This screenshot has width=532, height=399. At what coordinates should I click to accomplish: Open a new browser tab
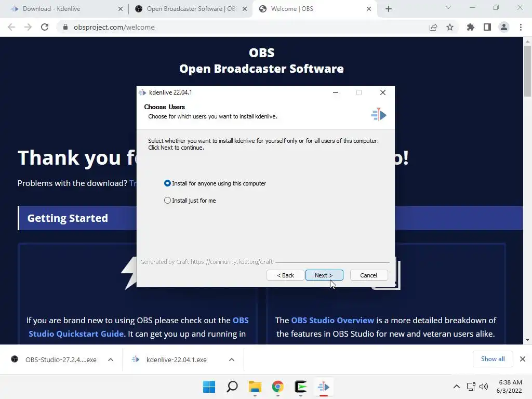coord(389,9)
